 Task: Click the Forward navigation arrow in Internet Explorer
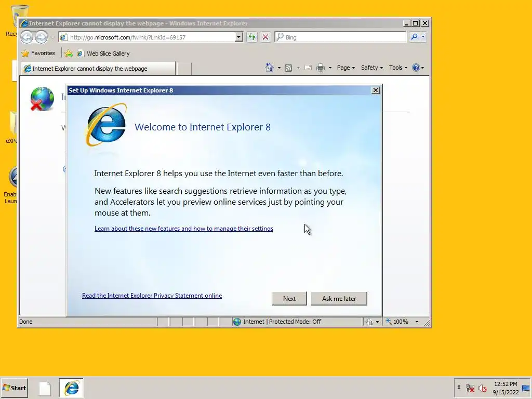41,37
